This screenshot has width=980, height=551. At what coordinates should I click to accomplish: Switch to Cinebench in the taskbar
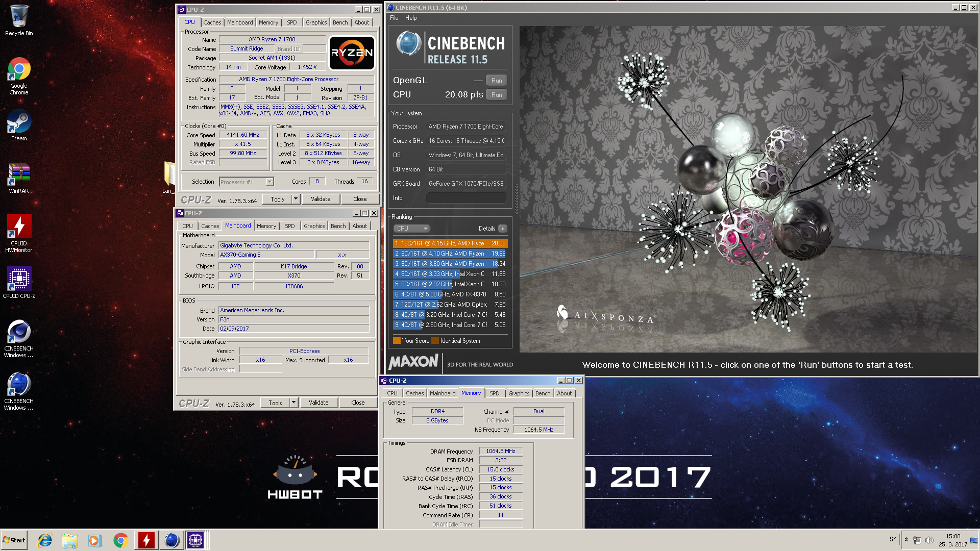click(171, 540)
